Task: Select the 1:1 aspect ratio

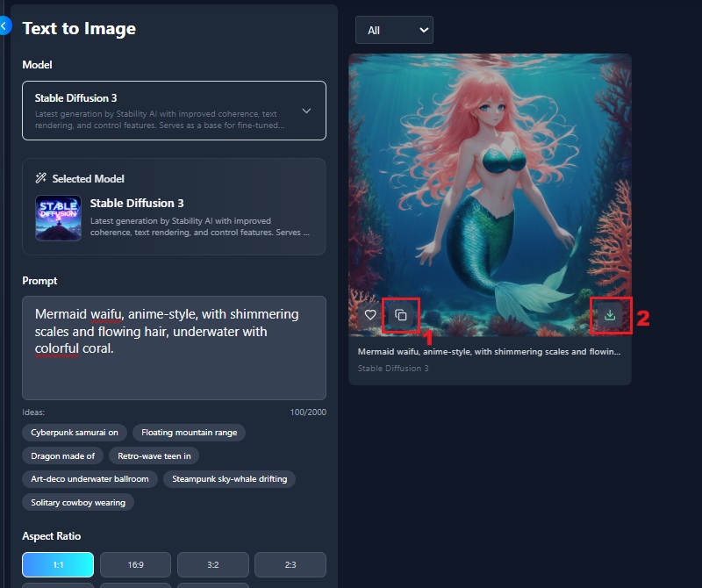Action: click(58, 564)
